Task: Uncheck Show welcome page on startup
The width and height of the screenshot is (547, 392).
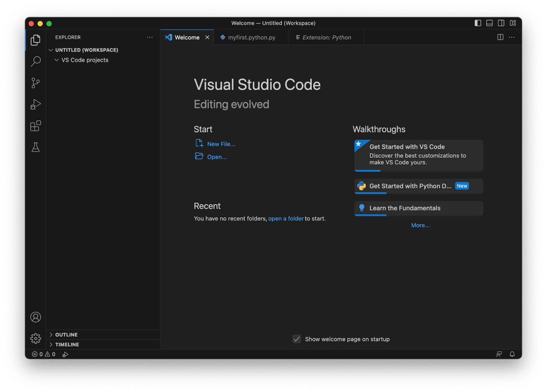Action: pyautogui.click(x=297, y=339)
